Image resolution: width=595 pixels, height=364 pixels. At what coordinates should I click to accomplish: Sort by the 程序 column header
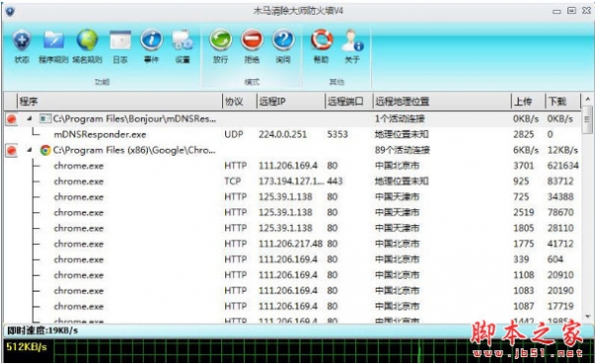(120, 101)
